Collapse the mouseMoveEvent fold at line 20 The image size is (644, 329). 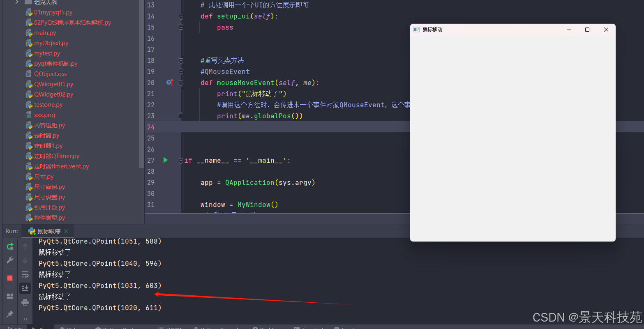[x=181, y=83]
